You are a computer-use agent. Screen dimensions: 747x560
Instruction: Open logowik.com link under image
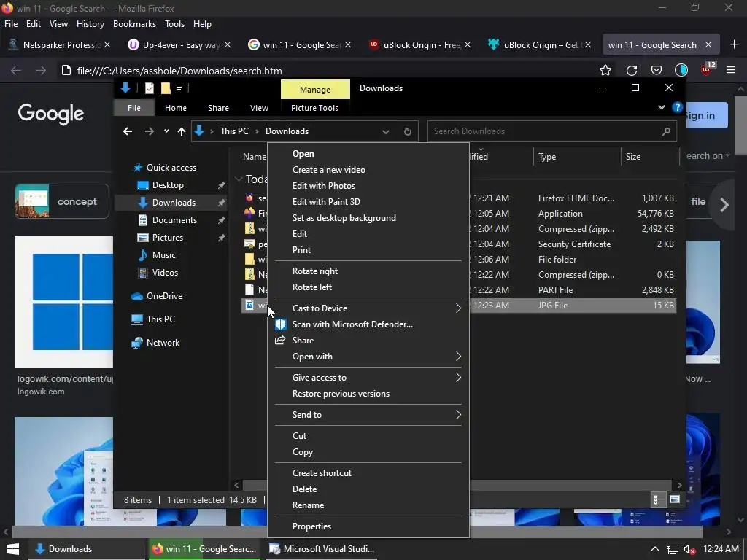41,392
